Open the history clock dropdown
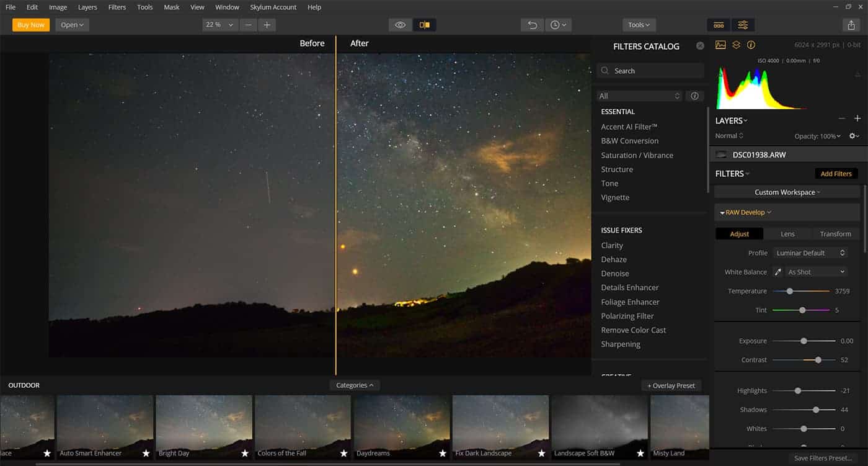Screen dimensions: 868x466 click(558, 25)
